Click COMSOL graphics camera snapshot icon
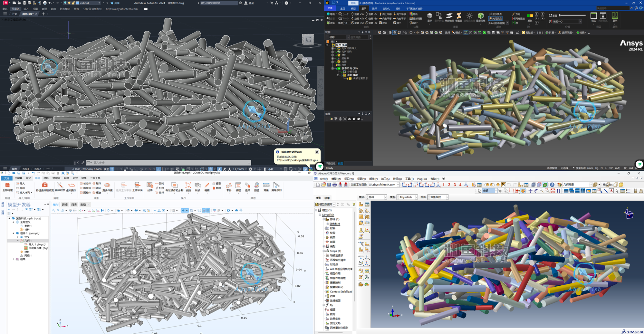The width and height of the screenshot is (644, 334). tap(236, 210)
